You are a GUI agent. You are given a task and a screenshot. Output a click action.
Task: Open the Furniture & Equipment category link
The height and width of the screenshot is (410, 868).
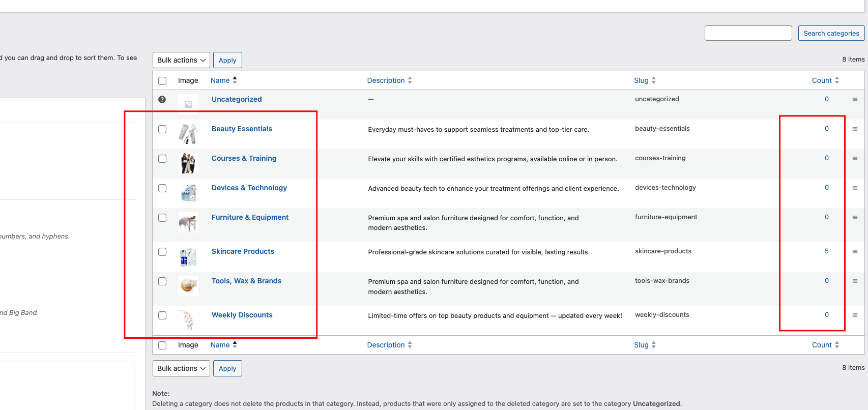pos(250,217)
